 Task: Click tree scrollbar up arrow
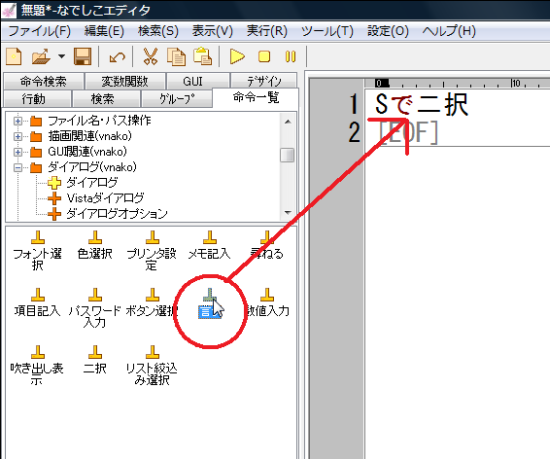point(288,121)
